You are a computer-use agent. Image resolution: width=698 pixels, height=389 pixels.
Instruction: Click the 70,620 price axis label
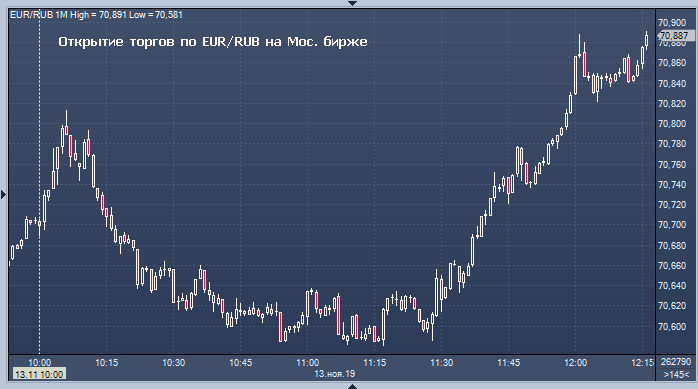[x=672, y=306]
